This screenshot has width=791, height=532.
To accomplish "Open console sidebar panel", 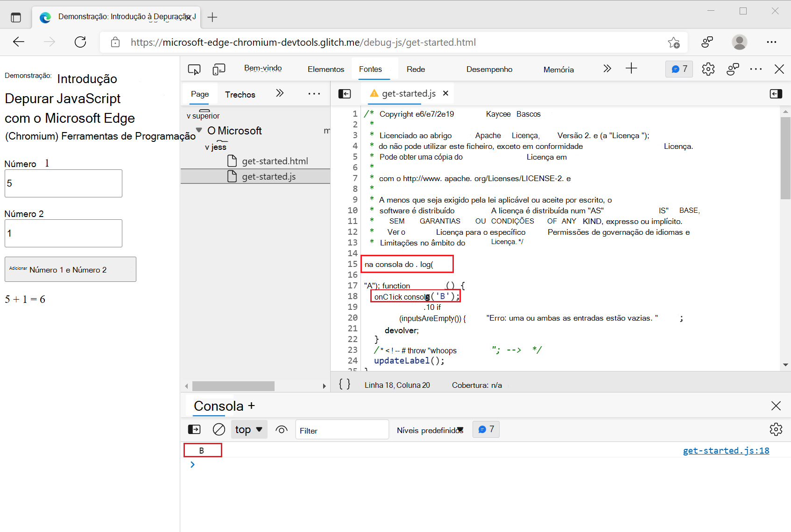I will [194, 429].
